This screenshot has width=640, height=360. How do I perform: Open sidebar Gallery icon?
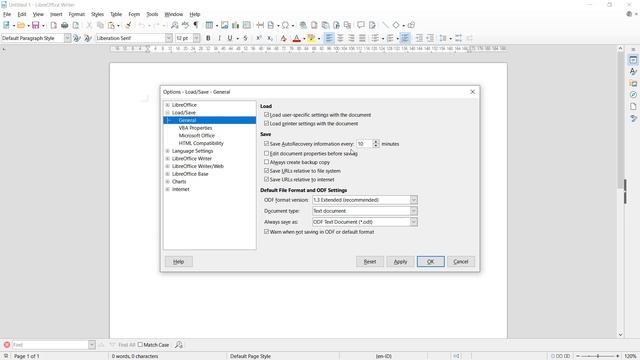click(633, 83)
